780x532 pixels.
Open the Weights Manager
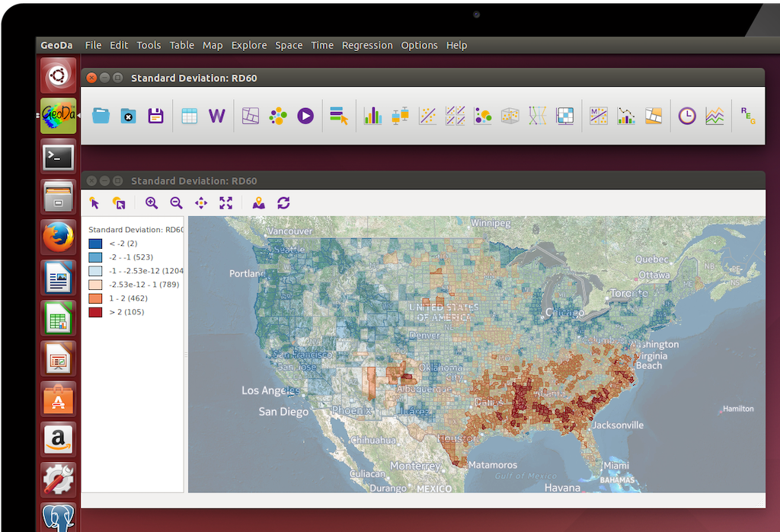tap(217, 115)
